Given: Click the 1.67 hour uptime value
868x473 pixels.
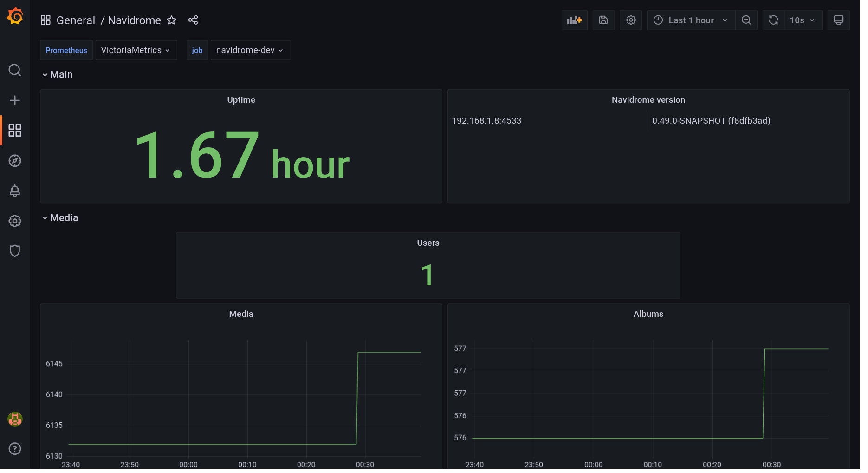Looking at the screenshot, I should [x=242, y=155].
